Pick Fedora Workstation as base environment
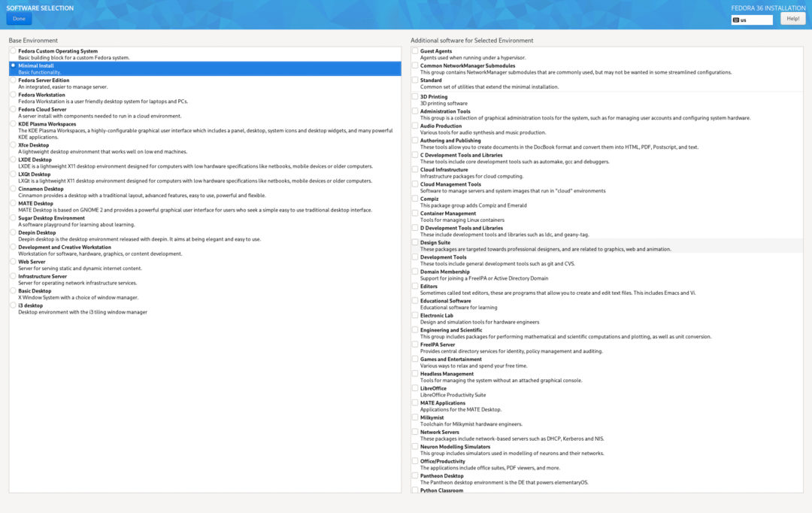Screen dimensions: 812x513 point(13,94)
